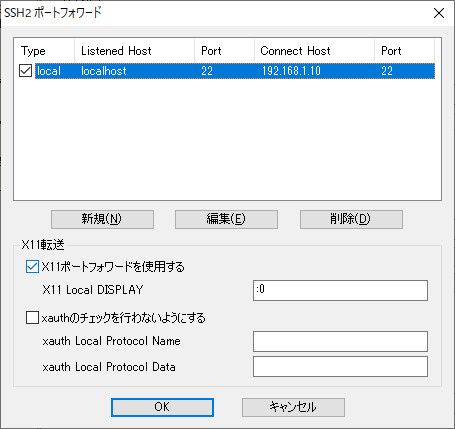455x429 pixels.
Task: Disable X11ポートフォワードを使用する checkbox
Action: point(32,267)
